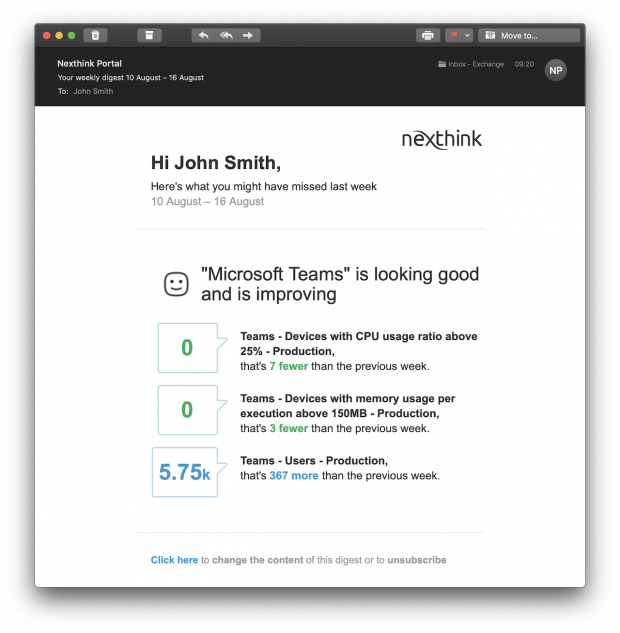Click the CPU usage zero metric box

(187, 348)
